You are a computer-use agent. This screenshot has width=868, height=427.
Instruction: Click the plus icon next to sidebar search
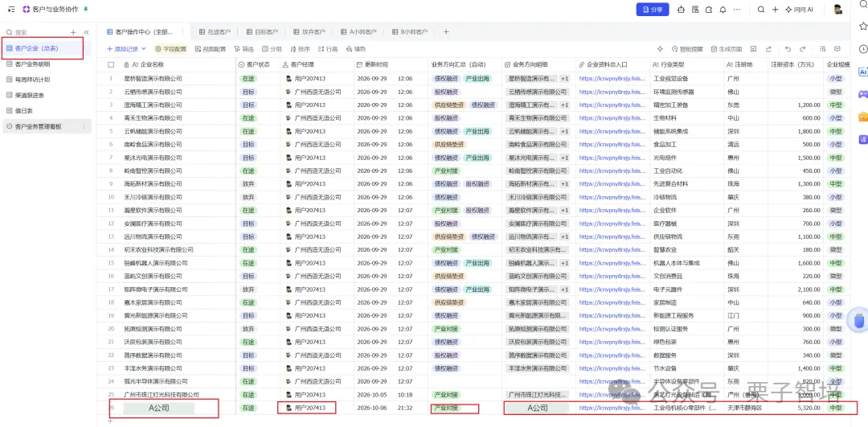73,33
